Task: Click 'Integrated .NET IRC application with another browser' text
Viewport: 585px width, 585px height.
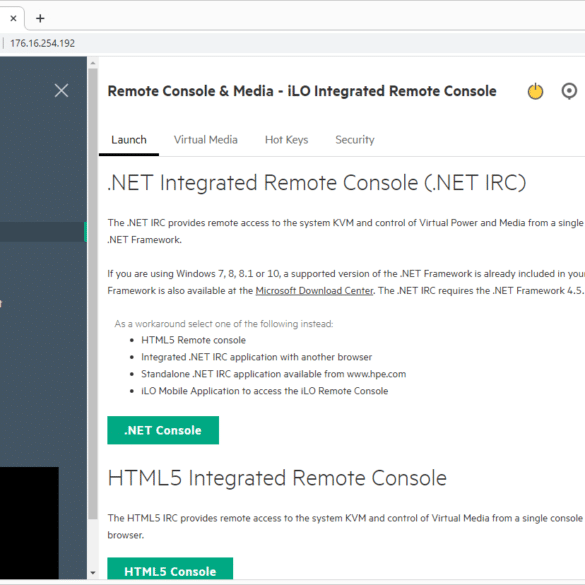Action: click(256, 357)
